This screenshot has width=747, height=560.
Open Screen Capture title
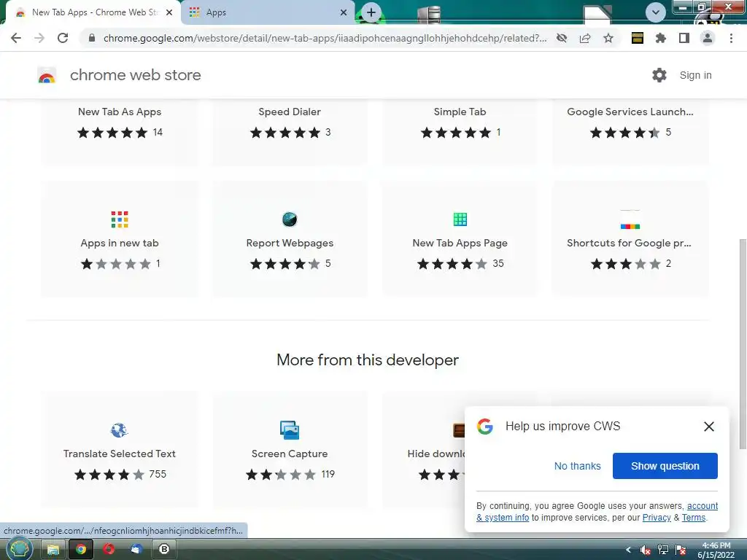coord(290,454)
